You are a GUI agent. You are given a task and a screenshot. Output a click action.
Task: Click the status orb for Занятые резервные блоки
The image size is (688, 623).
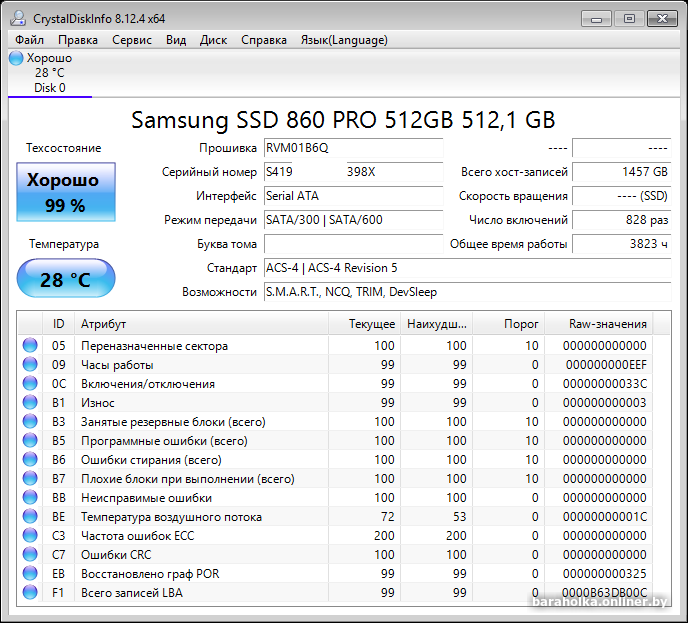[30, 421]
